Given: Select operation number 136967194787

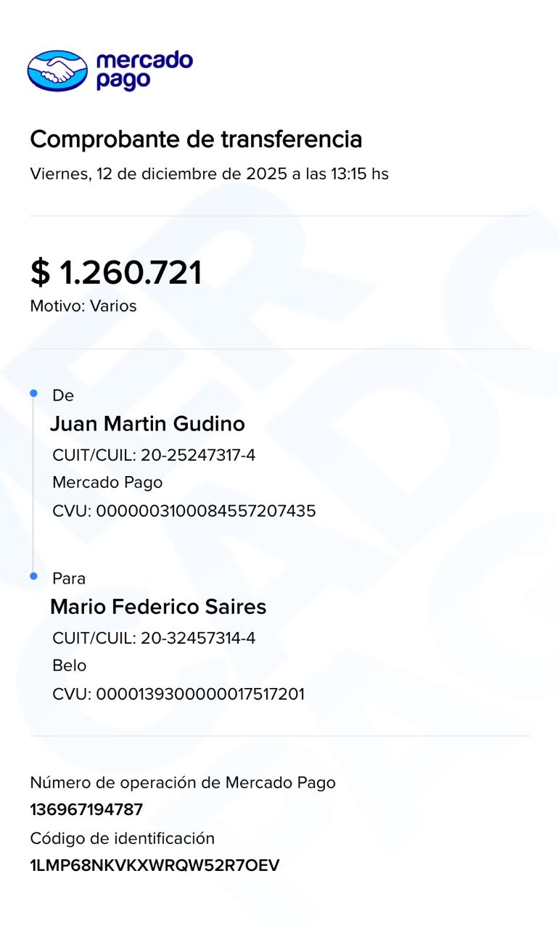Looking at the screenshot, I should [86, 810].
